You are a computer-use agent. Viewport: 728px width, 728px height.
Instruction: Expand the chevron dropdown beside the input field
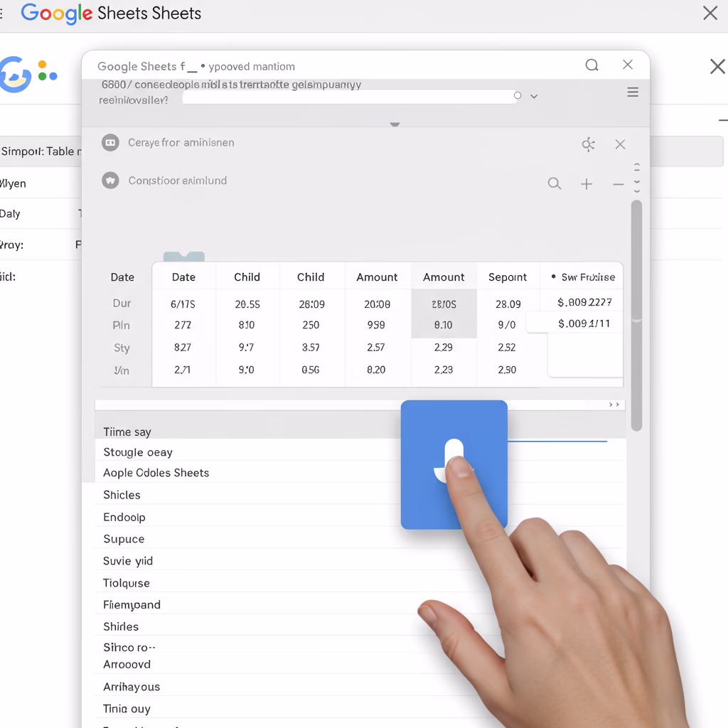(x=534, y=96)
